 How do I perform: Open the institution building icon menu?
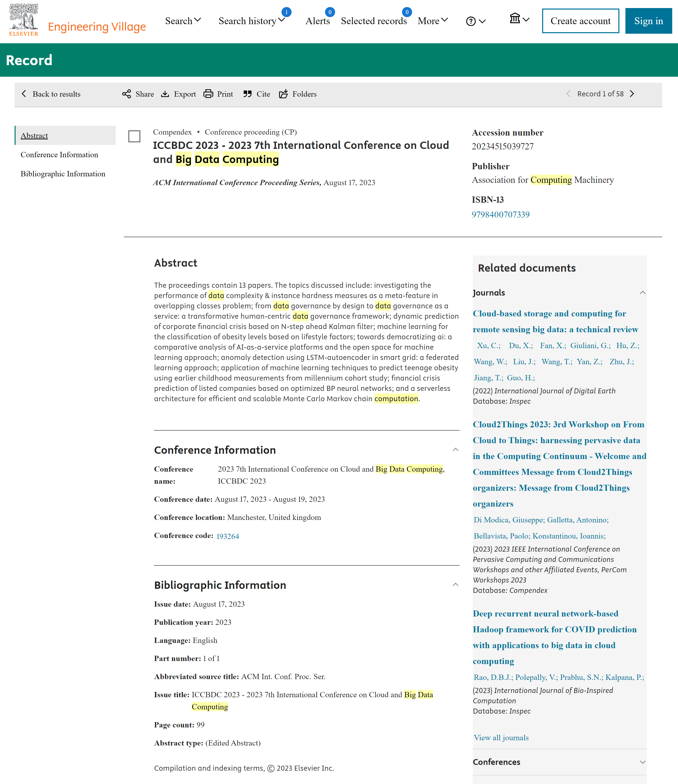(x=520, y=18)
